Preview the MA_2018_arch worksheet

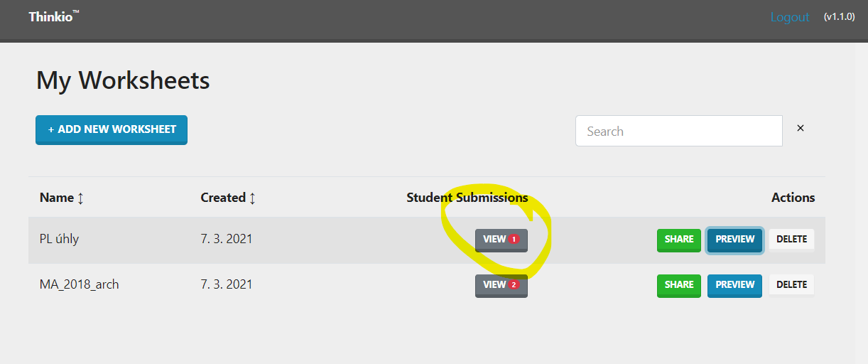[x=734, y=285]
